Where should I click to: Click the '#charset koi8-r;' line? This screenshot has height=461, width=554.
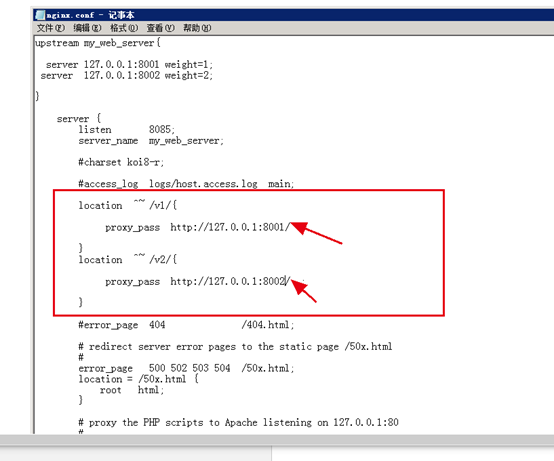[121, 162]
